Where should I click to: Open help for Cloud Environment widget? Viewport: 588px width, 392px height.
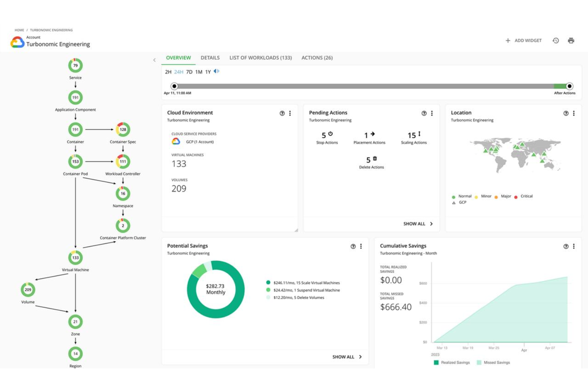point(282,113)
